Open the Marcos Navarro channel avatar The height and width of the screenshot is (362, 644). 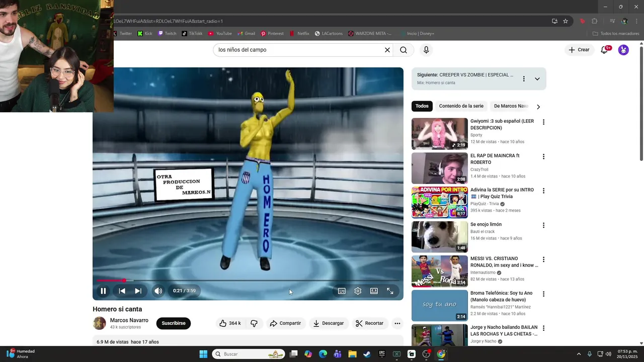100,323
